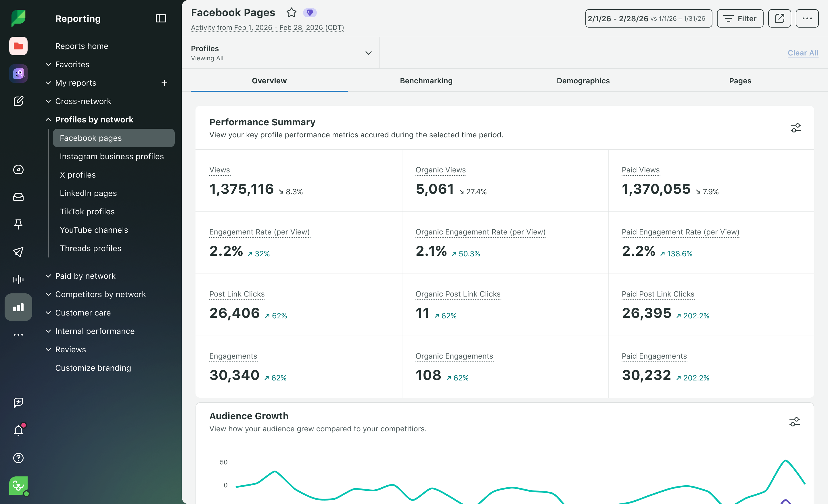828x504 pixels.
Task: Click the help question mark icon
Action: (x=18, y=458)
